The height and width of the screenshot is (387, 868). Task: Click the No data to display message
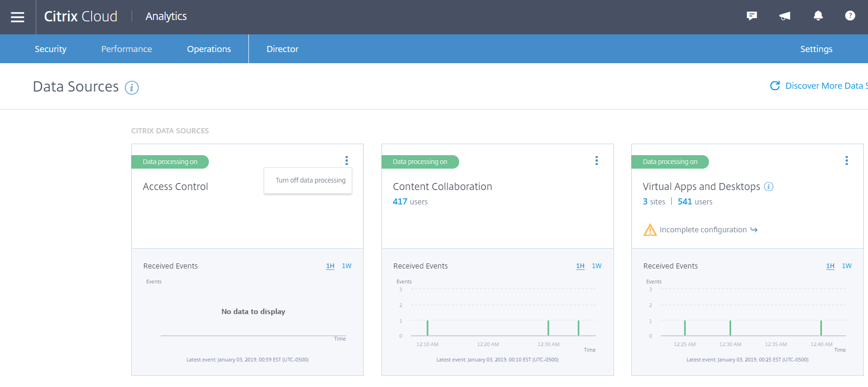[254, 312]
